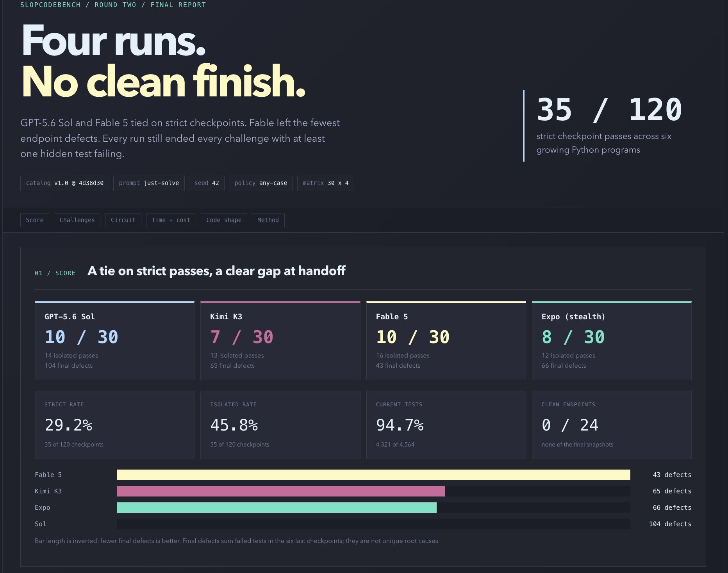Click the "Expo" label beside the defects bar
The height and width of the screenshot is (573, 728).
tap(42, 507)
